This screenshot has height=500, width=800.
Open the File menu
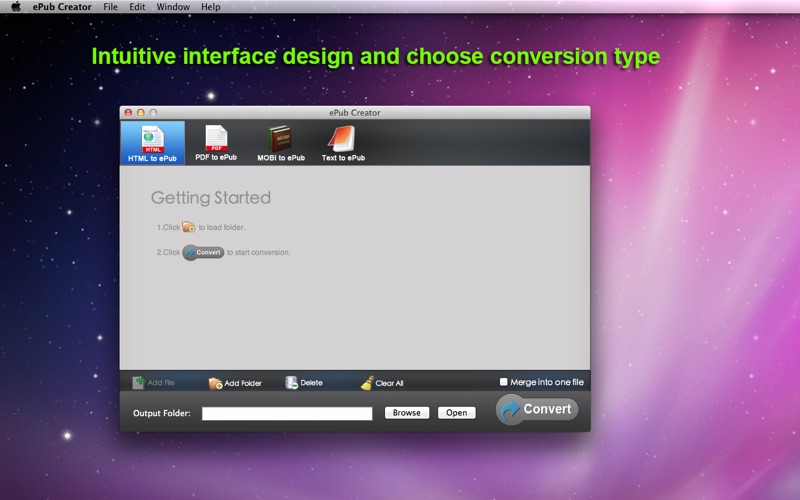click(x=110, y=7)
